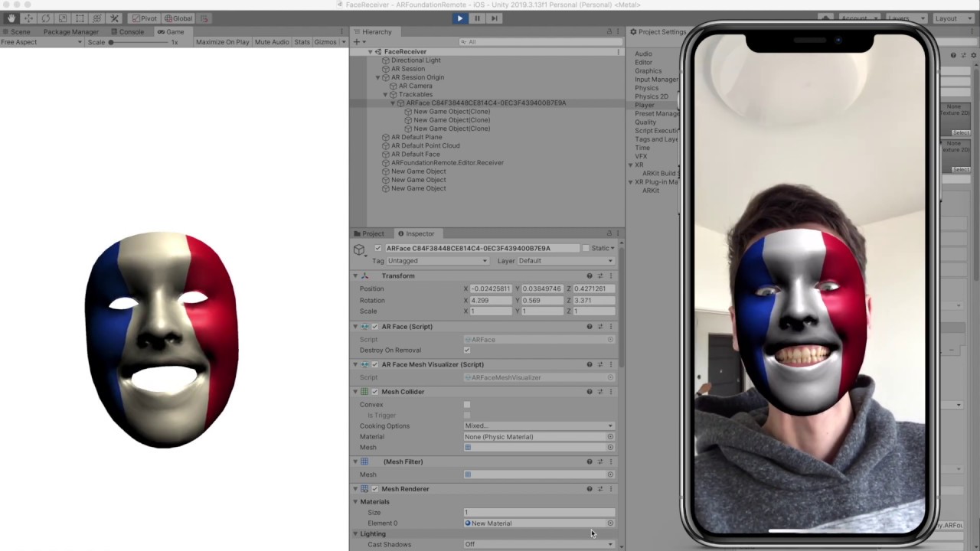
Task: Click the grid snapping icon
Action: click(x=204, y=18)
